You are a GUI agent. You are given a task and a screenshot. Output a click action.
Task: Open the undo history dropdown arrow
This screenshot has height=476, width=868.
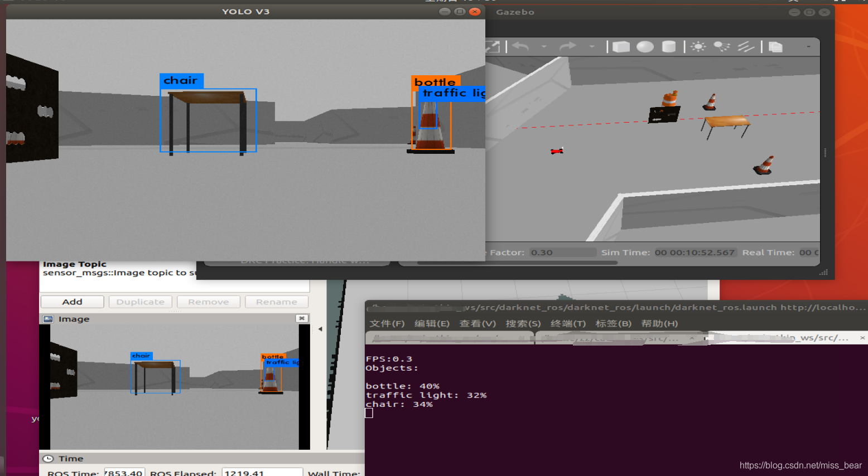[x=544, y=47]
